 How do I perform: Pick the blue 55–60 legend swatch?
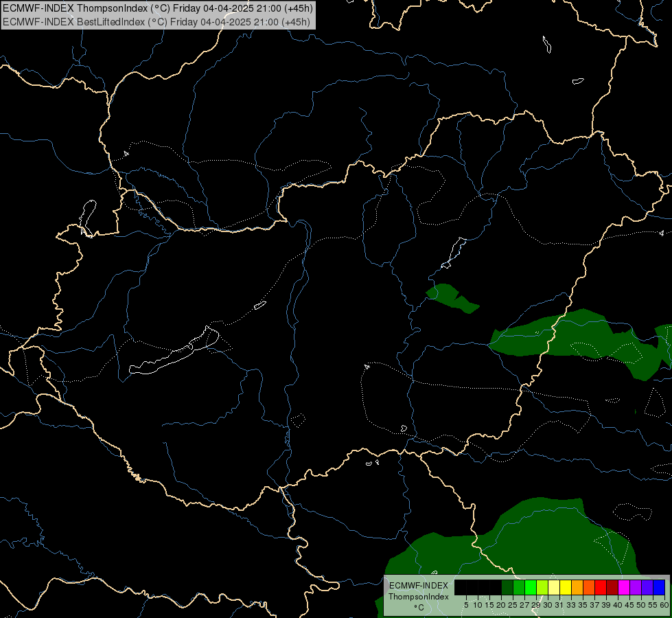click(x=659, y=587)
